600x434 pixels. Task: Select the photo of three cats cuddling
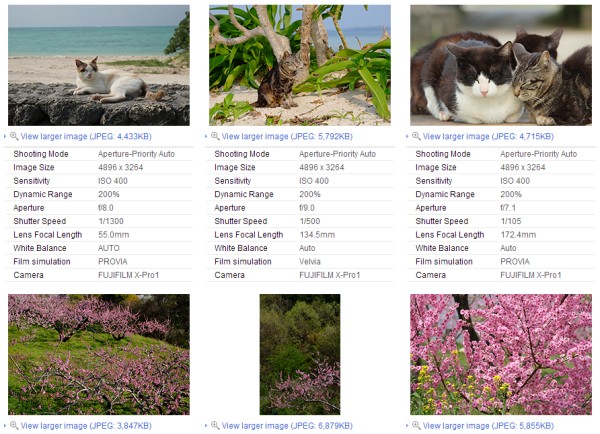(500, 65)
